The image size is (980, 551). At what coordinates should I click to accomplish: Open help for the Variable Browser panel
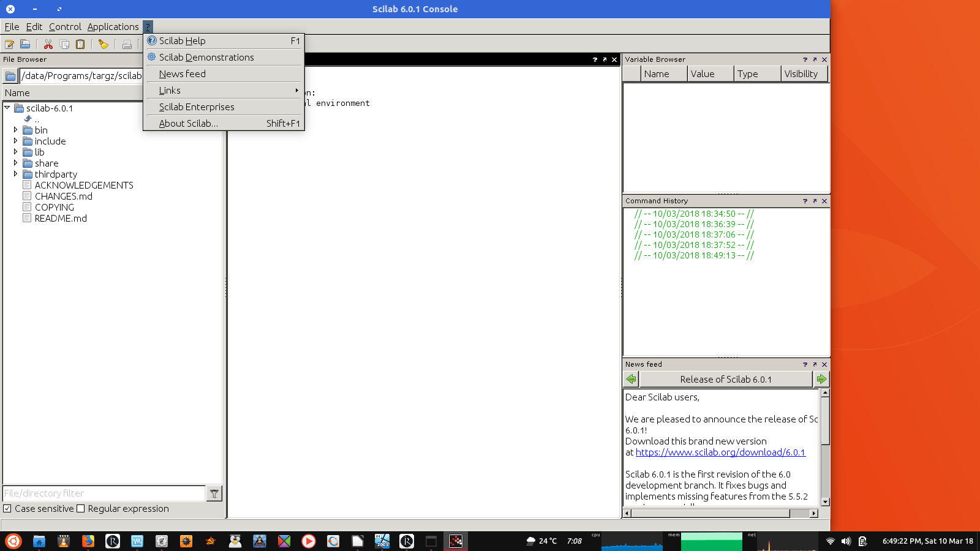805,59
